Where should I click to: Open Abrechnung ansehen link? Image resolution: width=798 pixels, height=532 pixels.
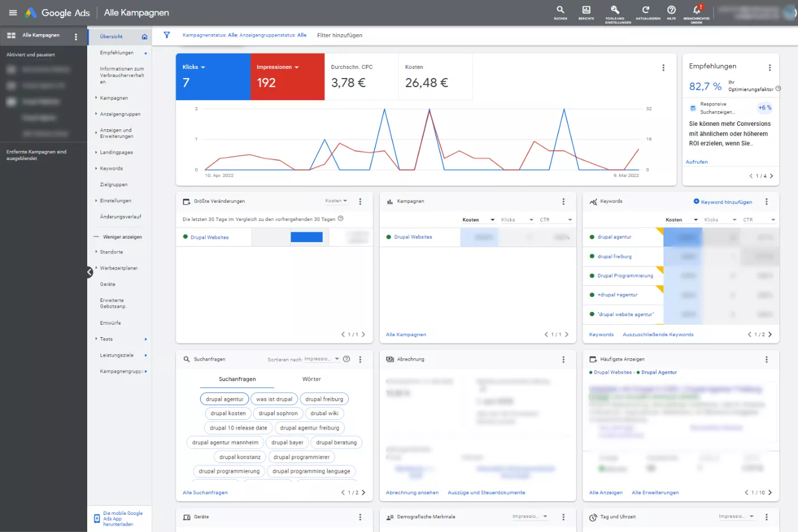click(x=412, y=493)
